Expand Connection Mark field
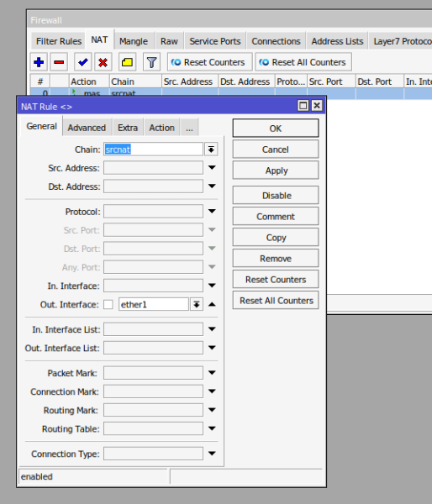 pos(212,391)
